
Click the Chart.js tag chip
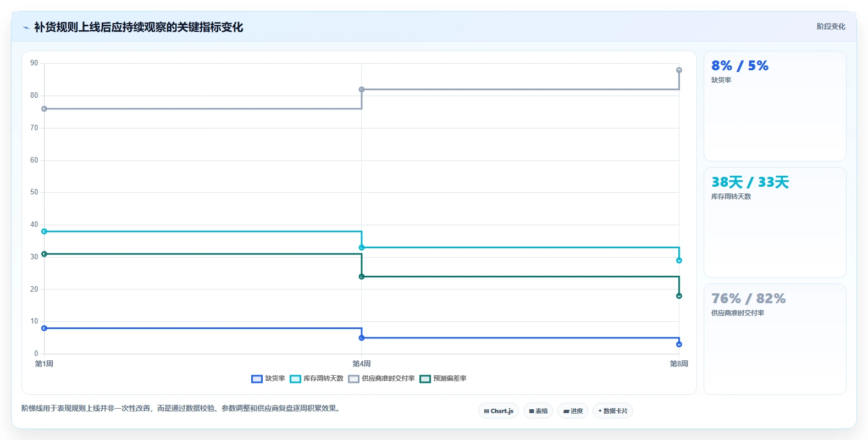pyautogui.click(x=499, y=411)
